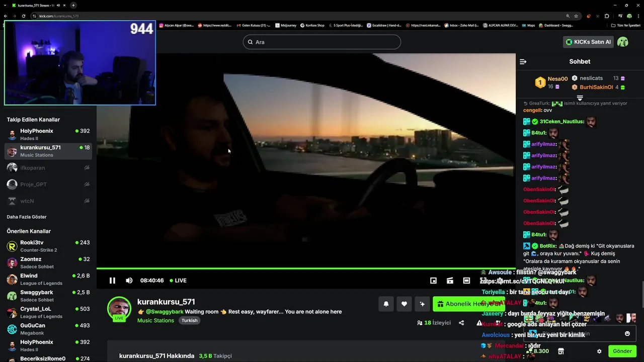Open Chrome media control icon
The height and width of the screenshot is (362, 644).
(x=620, y=16)
